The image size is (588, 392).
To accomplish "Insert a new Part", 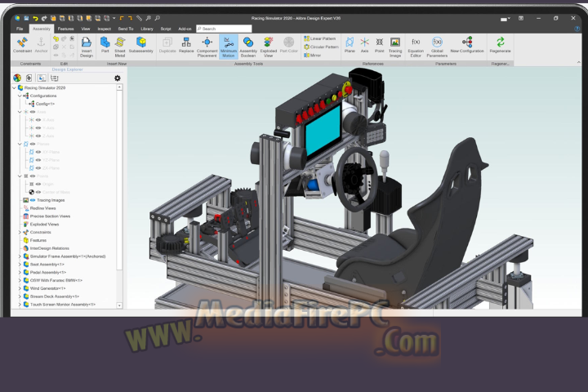I will [x=105, y=45].
